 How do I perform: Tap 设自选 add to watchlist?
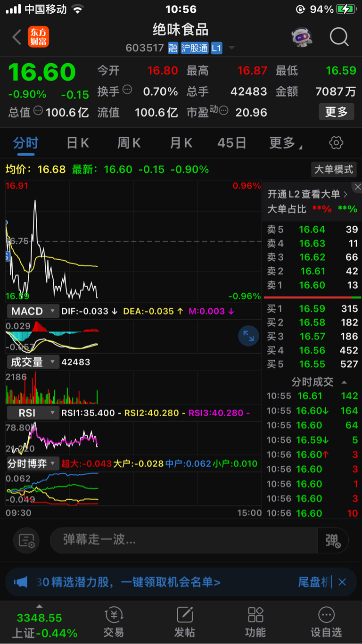click(x=326, y=622)
